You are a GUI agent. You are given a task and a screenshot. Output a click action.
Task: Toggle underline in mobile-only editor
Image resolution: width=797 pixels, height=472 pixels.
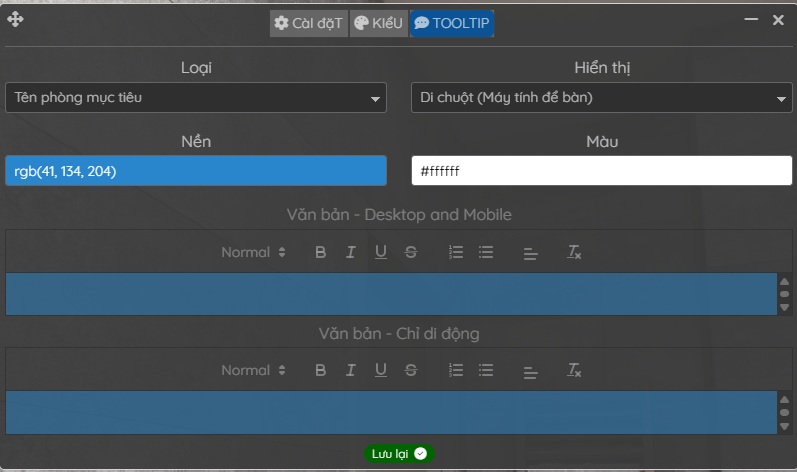381,370
